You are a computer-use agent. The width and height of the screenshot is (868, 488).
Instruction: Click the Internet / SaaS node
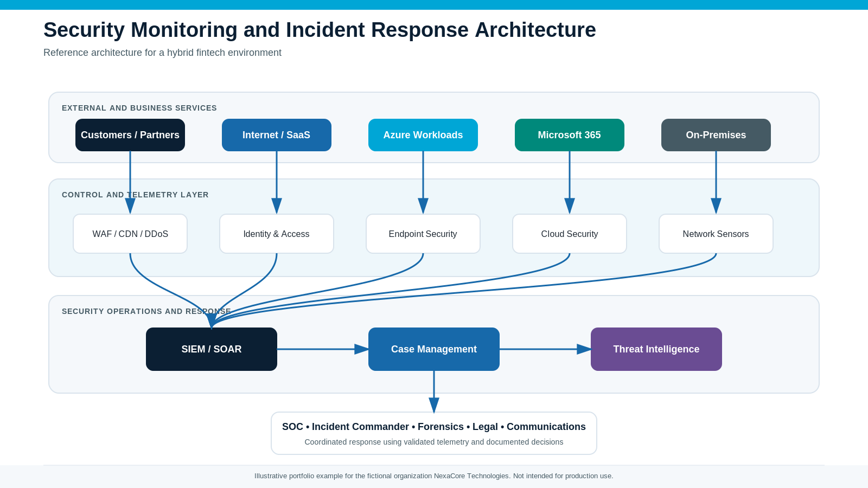(x=277, y=135)
